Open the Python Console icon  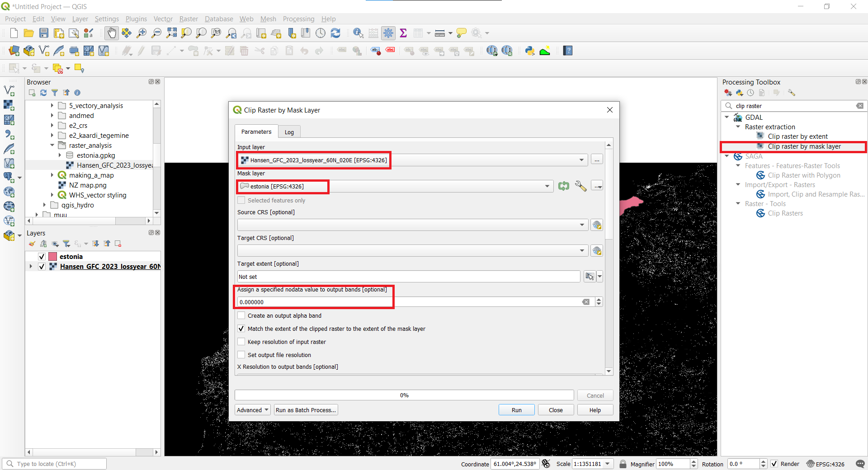tap(530, 51)
